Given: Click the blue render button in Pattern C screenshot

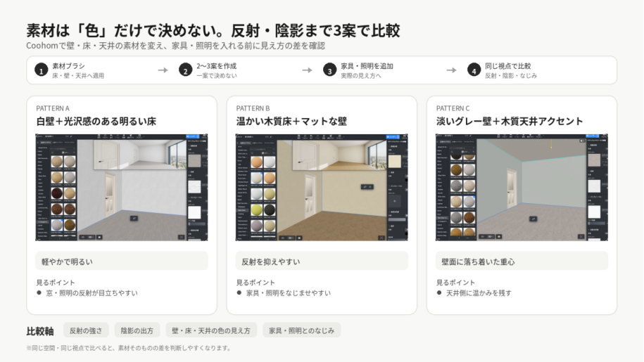Looking at the screenshot, I should coord(593,136).
